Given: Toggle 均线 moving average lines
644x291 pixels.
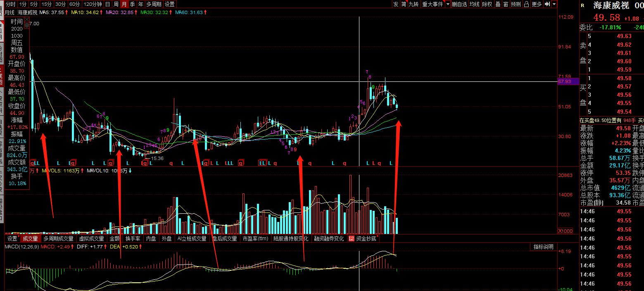Looking at the screenshot, I should coord(475,4).
